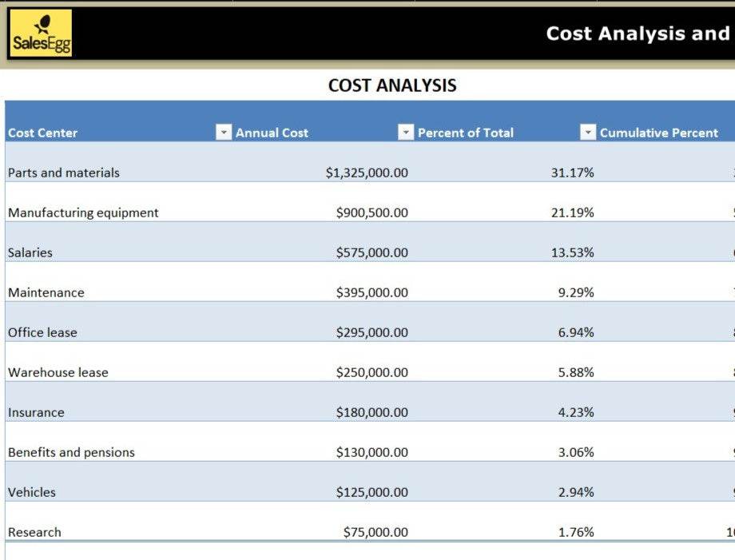Select the Parts and materials cell

click(x=64, y=173)
